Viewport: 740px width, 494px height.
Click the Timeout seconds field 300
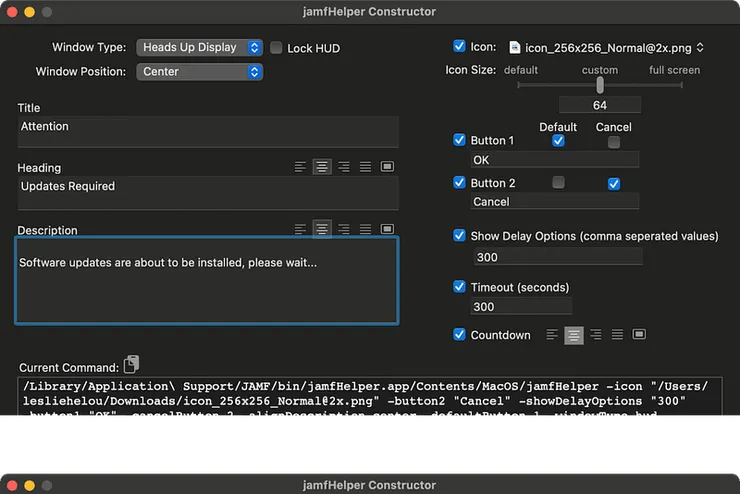click(x=521, y=307)
